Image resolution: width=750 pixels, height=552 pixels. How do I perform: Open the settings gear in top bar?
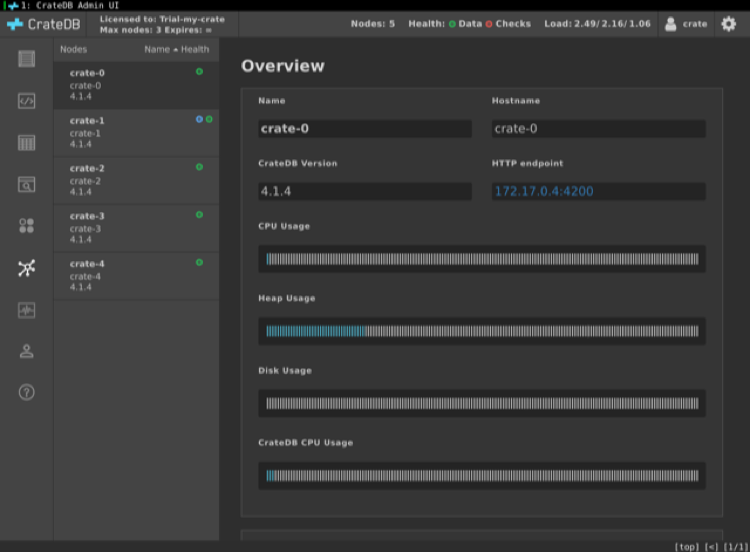728,24
